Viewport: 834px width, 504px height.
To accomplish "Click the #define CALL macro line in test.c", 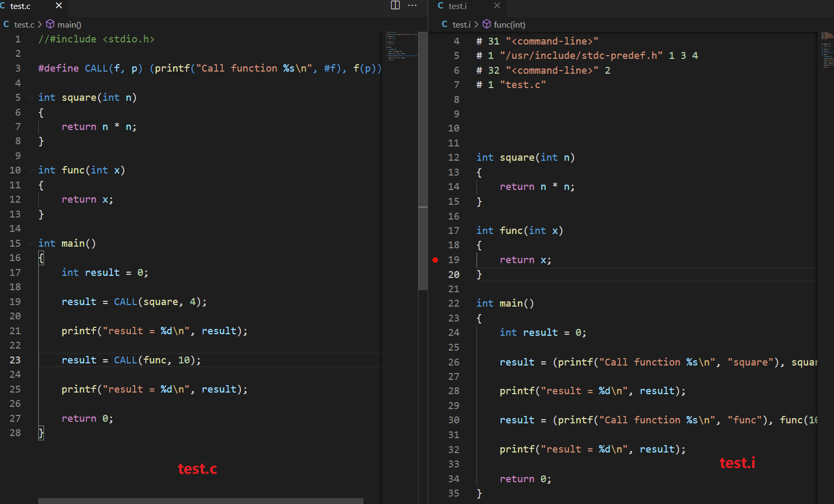I will click(210, 68).
